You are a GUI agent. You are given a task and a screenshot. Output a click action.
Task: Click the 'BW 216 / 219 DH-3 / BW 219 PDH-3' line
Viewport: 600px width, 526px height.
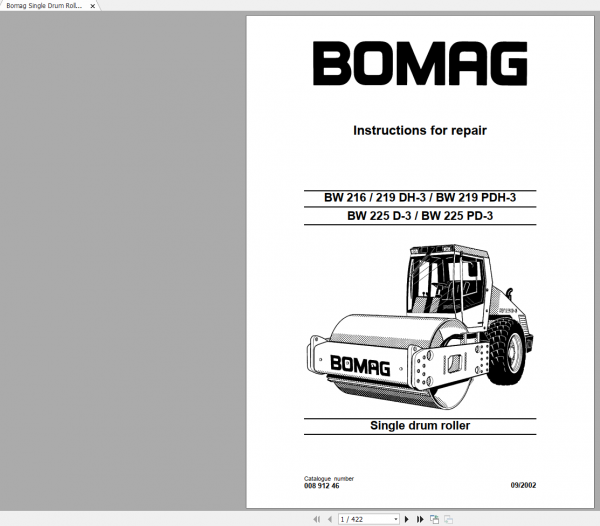click(420, 197)
